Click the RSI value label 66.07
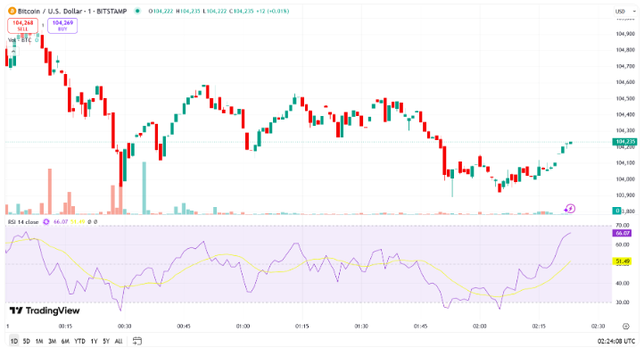This screenshot has height=348, width=644. tap(622, 233)
